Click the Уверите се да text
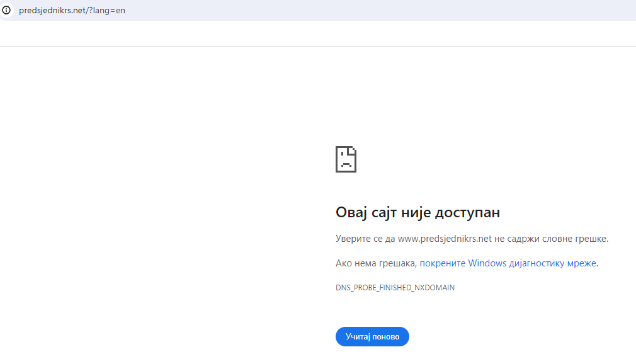636x364 pixels. click(x=365, y=239)
